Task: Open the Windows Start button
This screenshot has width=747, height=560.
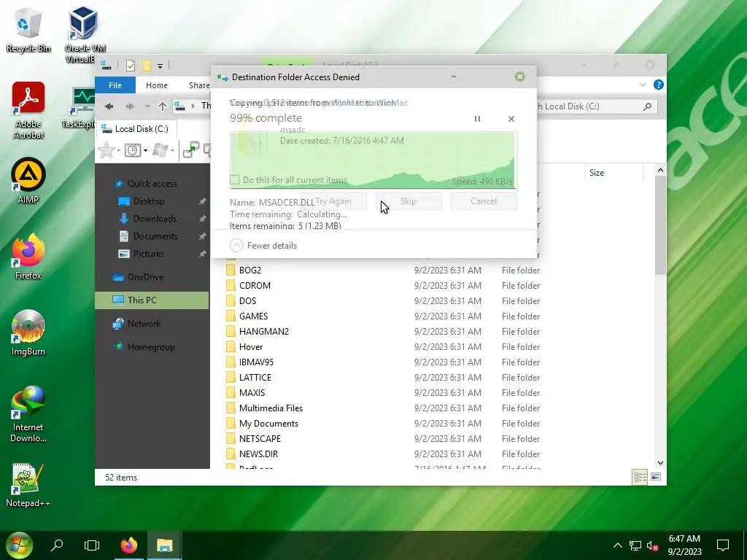Action: 19,545
